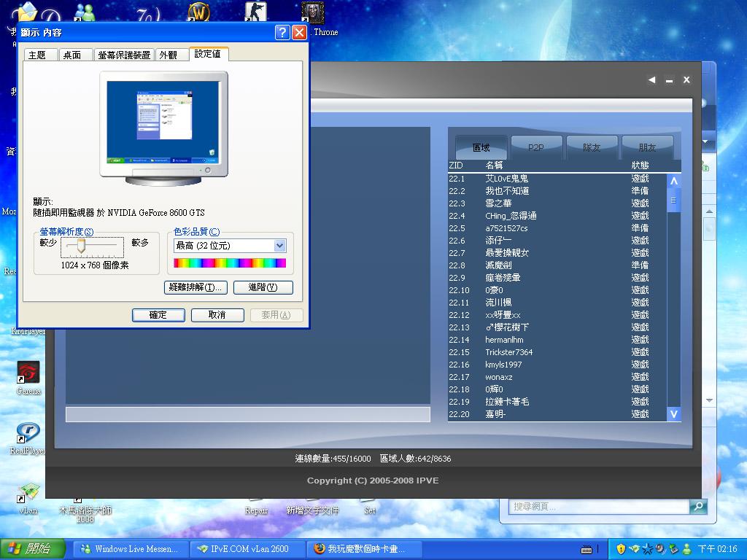Launch the Counter-Strike desktop icon

click(255, 12)
